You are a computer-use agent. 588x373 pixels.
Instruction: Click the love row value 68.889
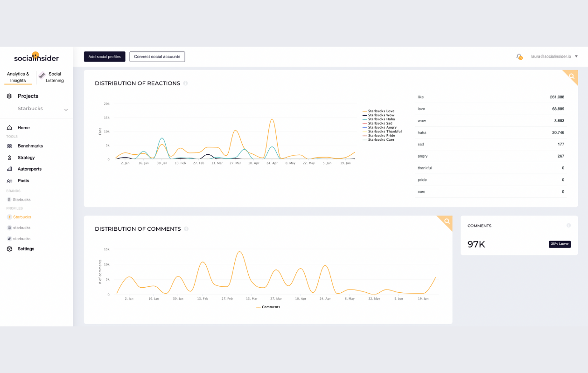point(558,109)
